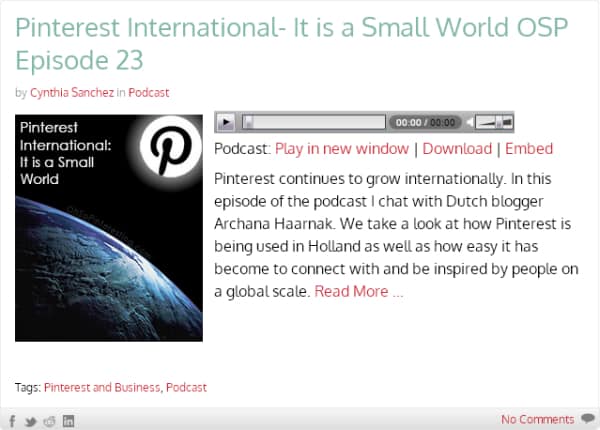Download the podcast episode
Image resolution: width=600 pixels, height=430 pixels.
pos(457,148)
